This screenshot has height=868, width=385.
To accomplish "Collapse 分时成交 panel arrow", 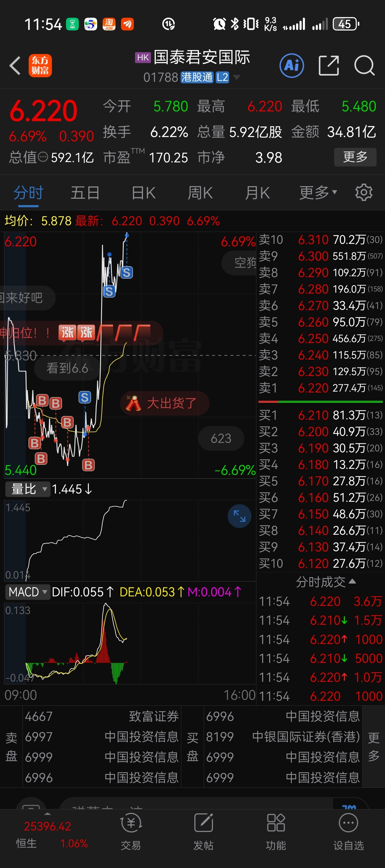I will tap(352, 581).
